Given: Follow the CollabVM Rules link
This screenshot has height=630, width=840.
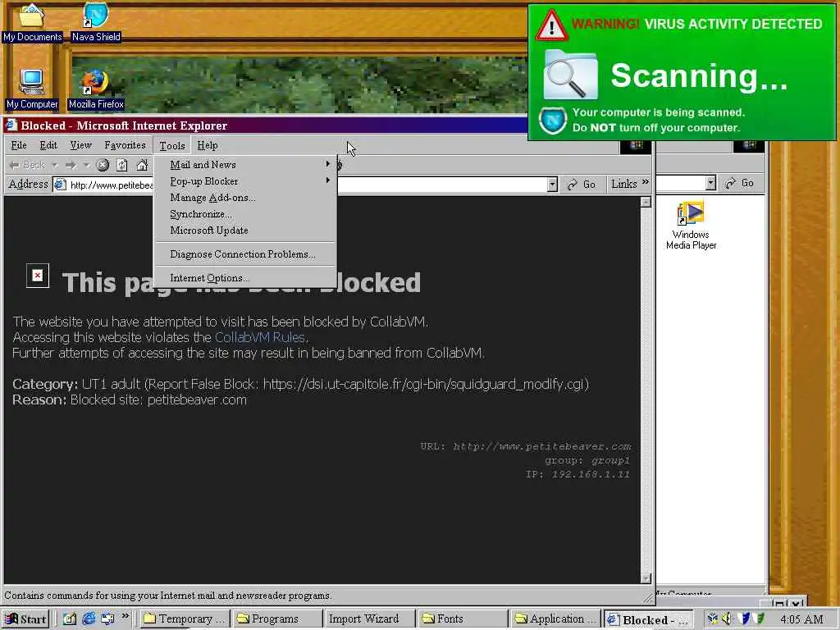Looking at the screenshot, I should tap(260, 337).
